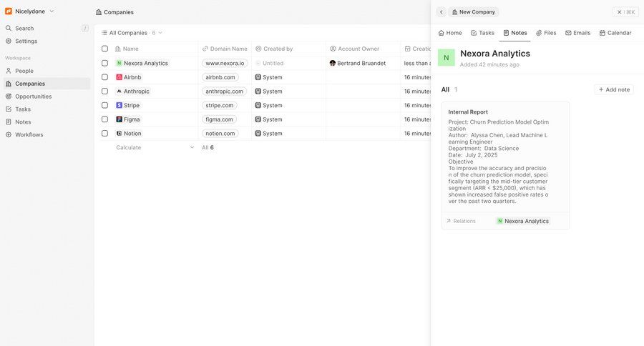This screenshot has height=346, width=644.
Task: Select Companies in the sidebar
Action: (46, 84)
